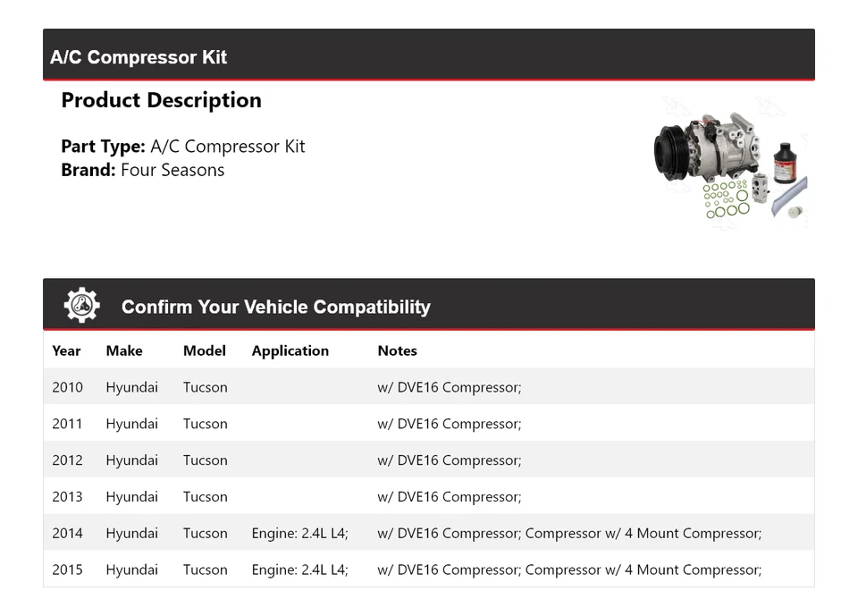The height and width of the screenshot is (616, 858).
Task: Open the A/C compressor kit product image
Action: tap(730, 161)
